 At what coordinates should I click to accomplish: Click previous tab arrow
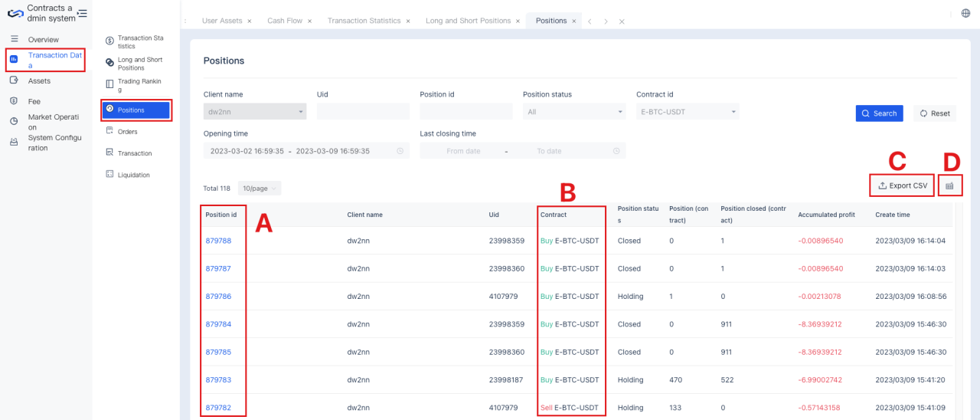click(590, 21)
